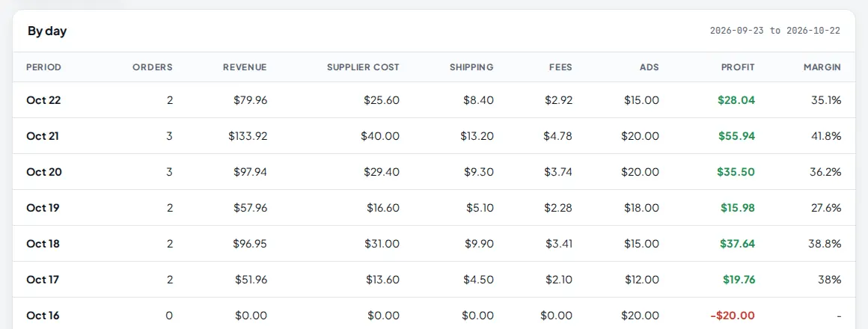Image resolution: width=868 pixels, height=329 pixels.
Task: Click profit value $55.94
Action: [736, 136]
